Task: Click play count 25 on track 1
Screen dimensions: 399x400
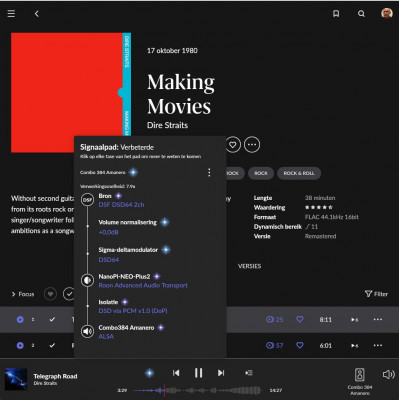Action: click(x=275, y=319)
